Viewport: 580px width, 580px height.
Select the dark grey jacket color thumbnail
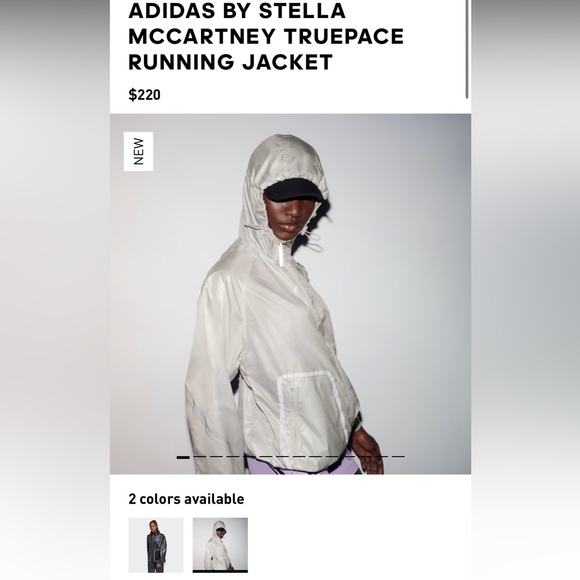(156, 545)
